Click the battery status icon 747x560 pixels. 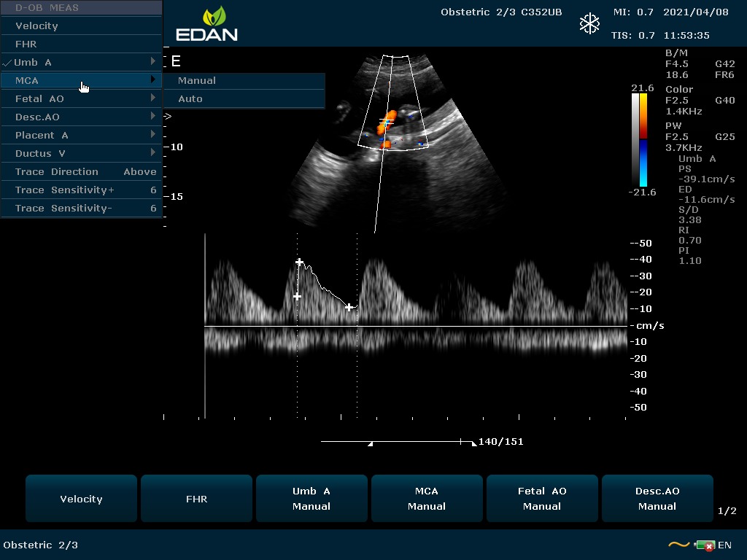coord(705,545)
